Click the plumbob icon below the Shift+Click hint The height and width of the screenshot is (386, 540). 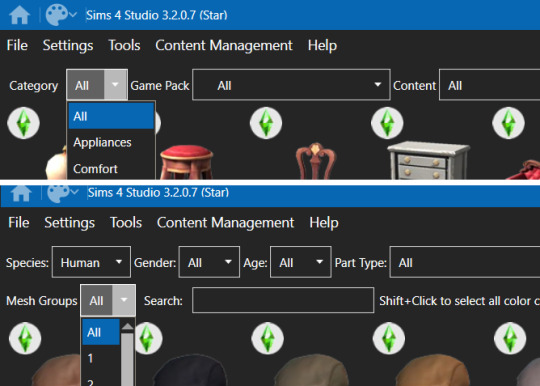[x=510, y=338]
